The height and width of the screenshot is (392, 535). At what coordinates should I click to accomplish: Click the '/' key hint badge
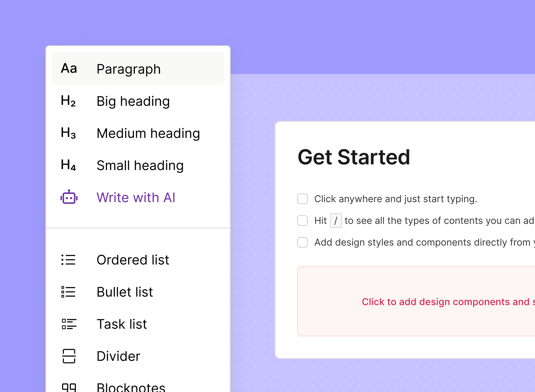pos(336,220)
